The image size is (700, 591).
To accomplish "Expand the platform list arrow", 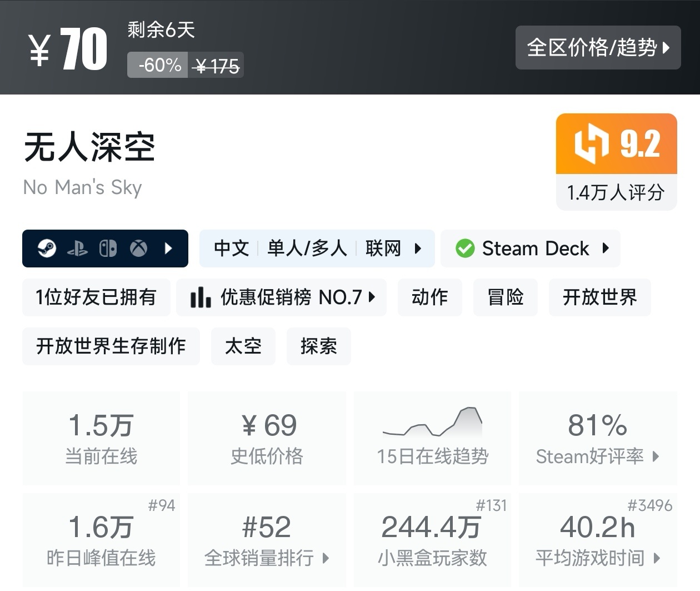I will pos(169,249).
